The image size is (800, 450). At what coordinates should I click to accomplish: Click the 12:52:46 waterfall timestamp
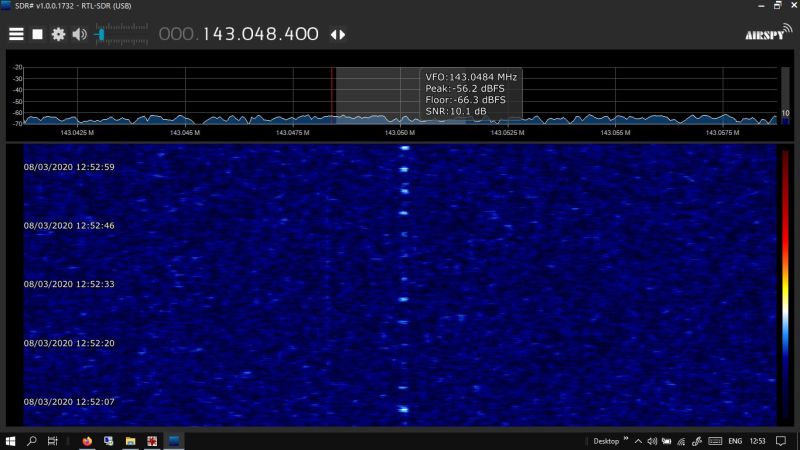(69, 226)
